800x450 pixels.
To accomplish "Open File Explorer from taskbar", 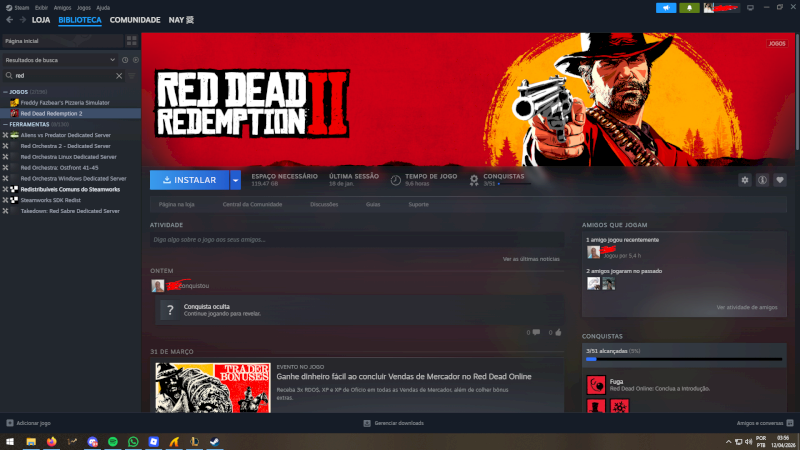I will coord(31,441).
